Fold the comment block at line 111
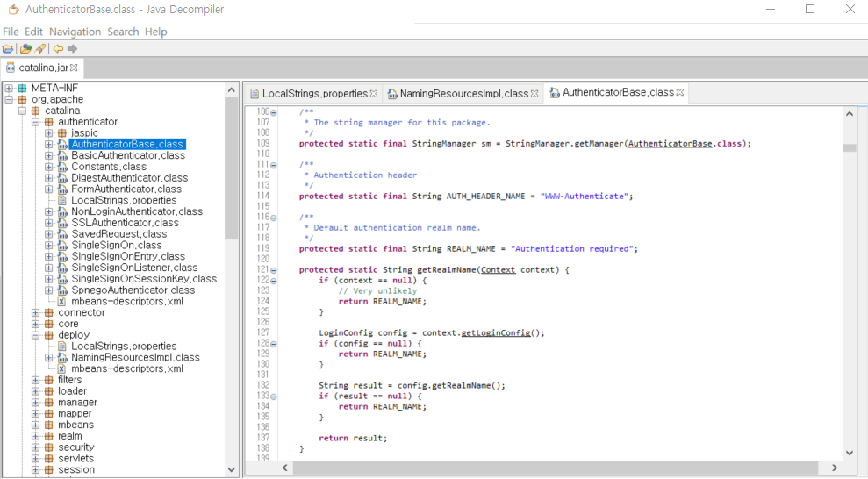Viewport: 868px width, 479px height. point(274,165)
